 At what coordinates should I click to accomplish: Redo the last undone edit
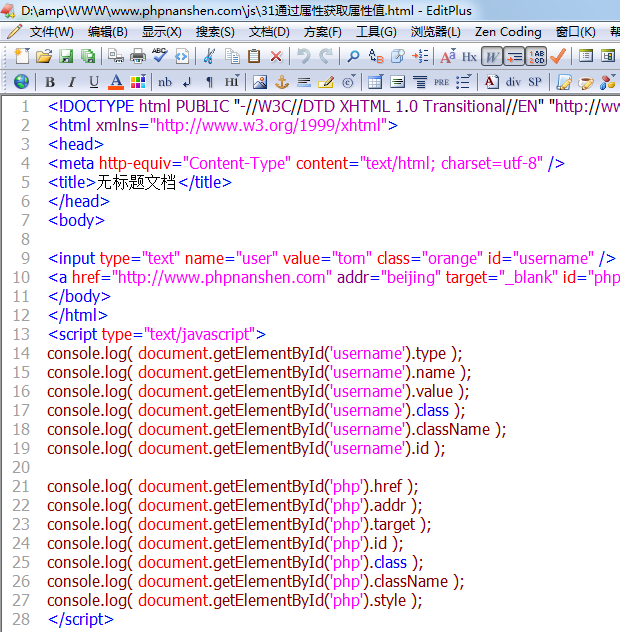(326, 56)
